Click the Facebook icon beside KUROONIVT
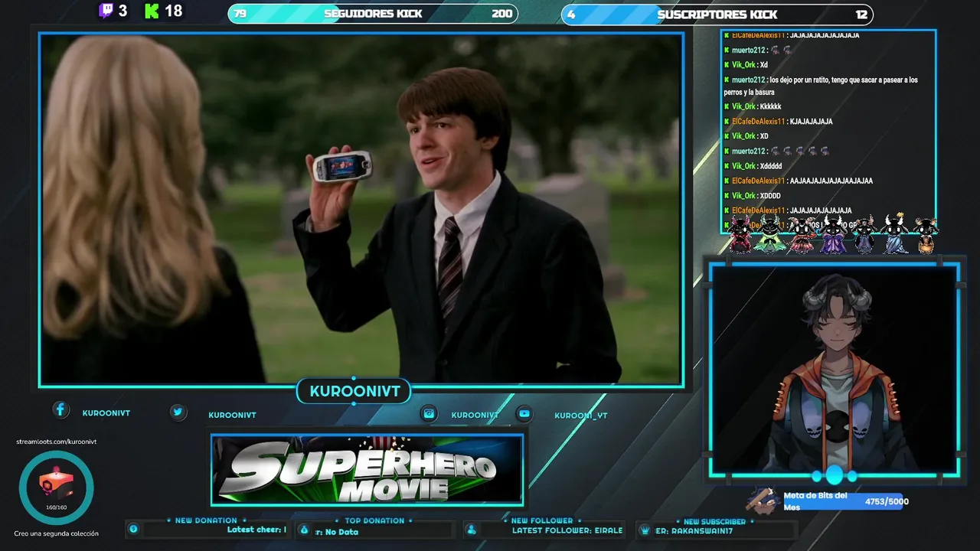Image resolution: width=980 pixels, height=551 pixels. click(60, 410)
